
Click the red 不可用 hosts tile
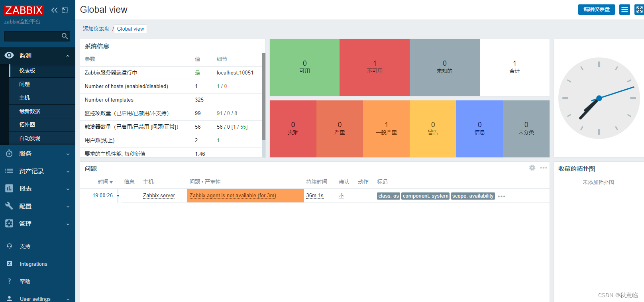[x=375, y=67]
